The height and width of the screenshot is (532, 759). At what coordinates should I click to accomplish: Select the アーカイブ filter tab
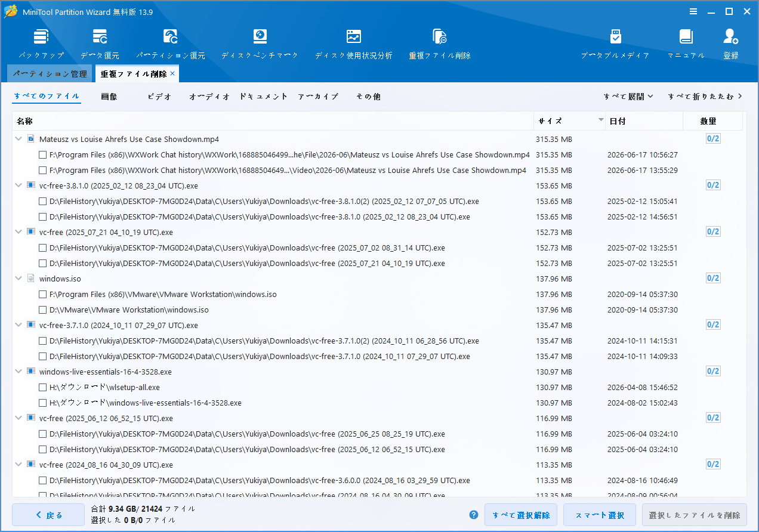pos(318,96)
